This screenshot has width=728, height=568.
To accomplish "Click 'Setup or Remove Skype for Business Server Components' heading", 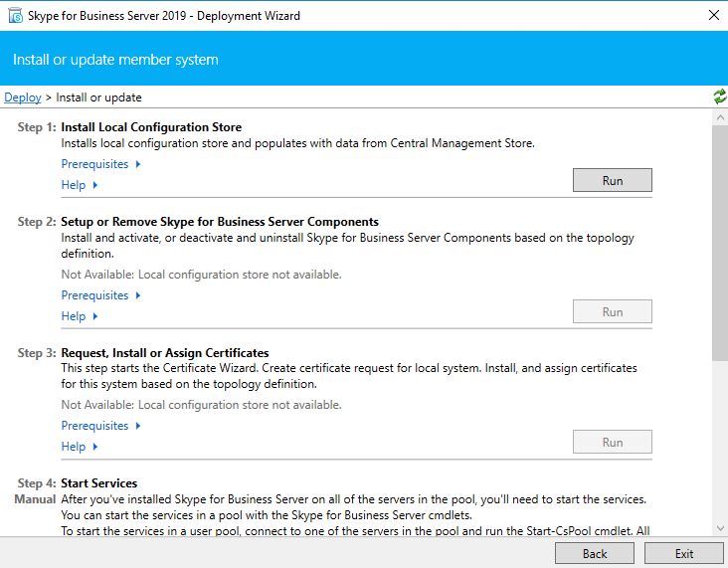I will [220, 222].
